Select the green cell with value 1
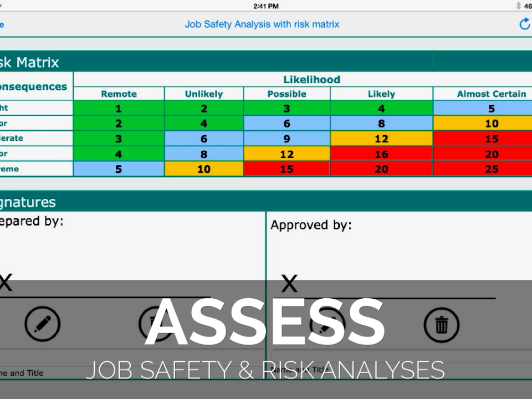The height and width of the screenshot is (399, 532). point(118,108)
